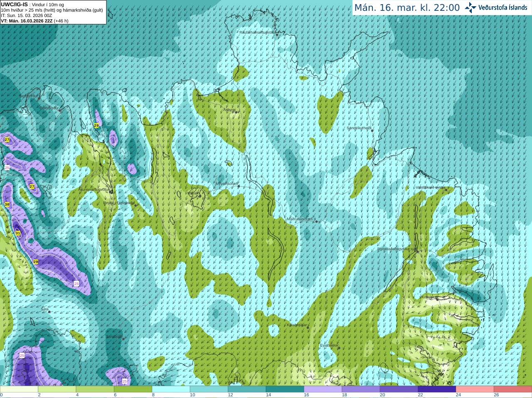Image resolution: width=532 pixels, height=398 pixels.
Task: Click the Veðurstofa Íslands logo icon
Action: click(x=470, y=7)
